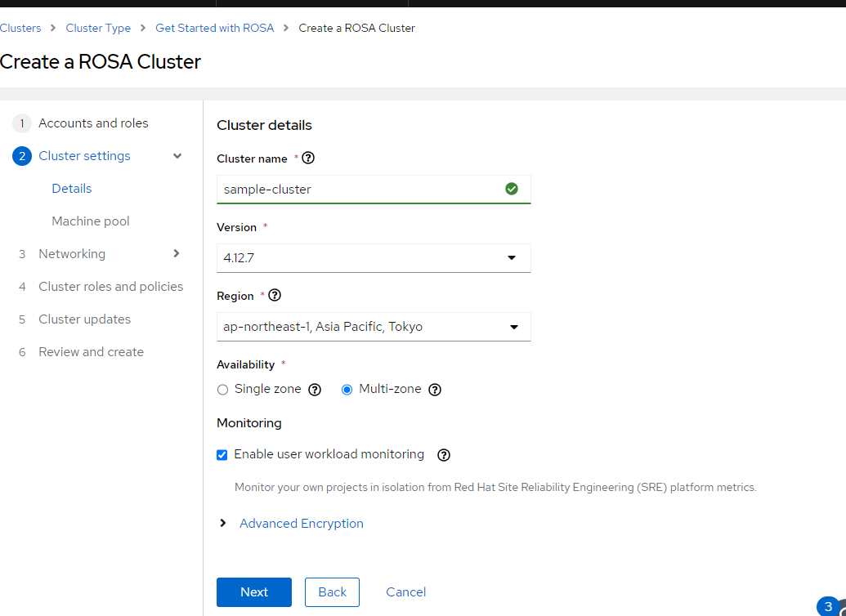
Task: Open the Region dropdown
Action: 374,326
